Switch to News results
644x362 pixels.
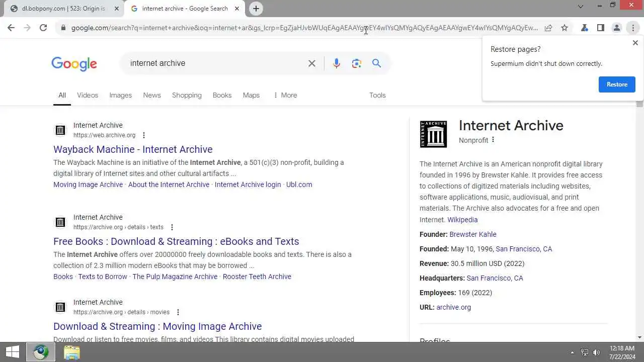coord(152,95)
